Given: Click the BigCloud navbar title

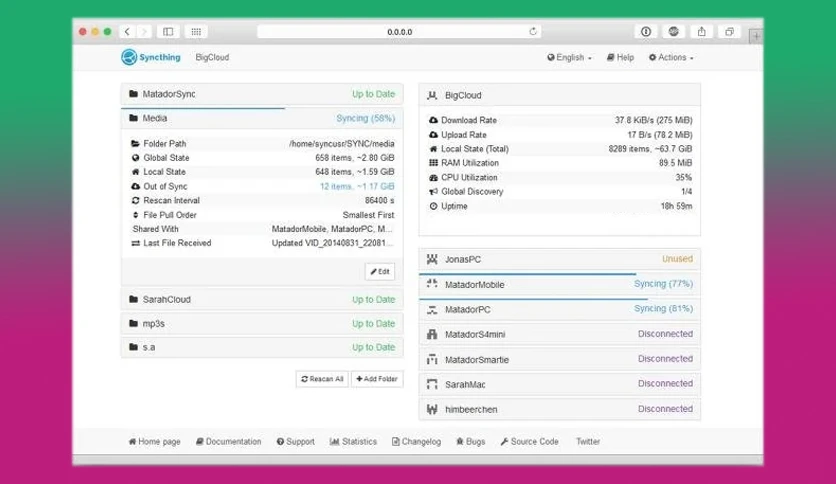Looking at the screenshot, I should 212,58.
